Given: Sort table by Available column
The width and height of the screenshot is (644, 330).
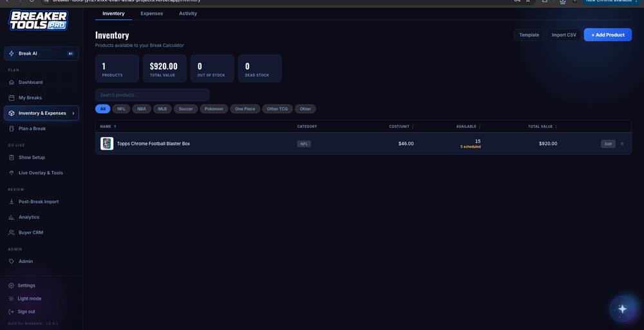Looking at the screenshot, I should [x=468, y=126].
